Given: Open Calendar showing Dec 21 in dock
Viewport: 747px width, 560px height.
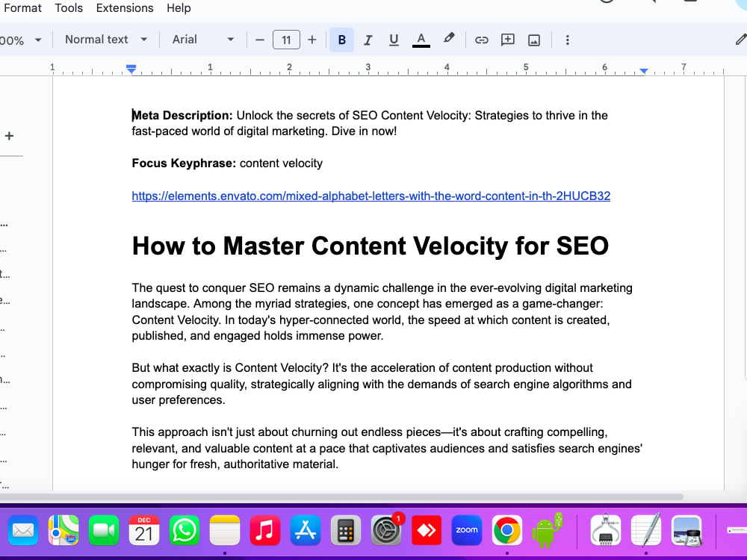Looking at the screenshot, I should pos(144,530).
